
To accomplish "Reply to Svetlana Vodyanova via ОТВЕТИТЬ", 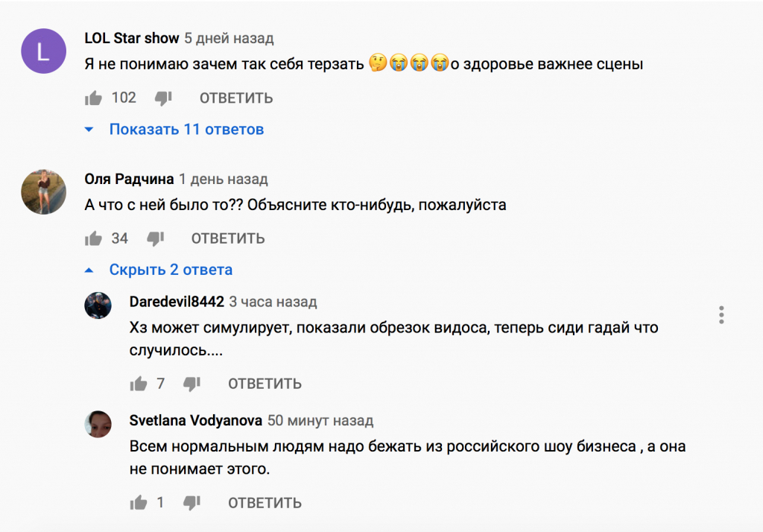I will pos(265,503).
